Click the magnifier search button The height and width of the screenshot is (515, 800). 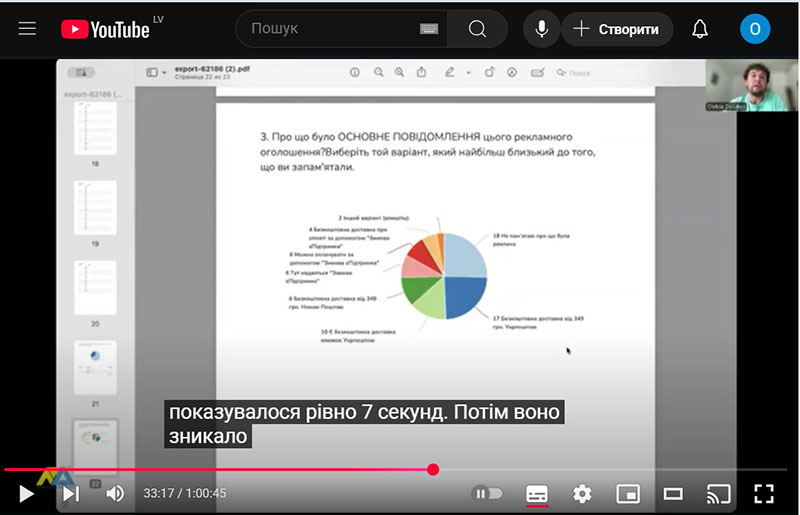[x=477, y=29]
